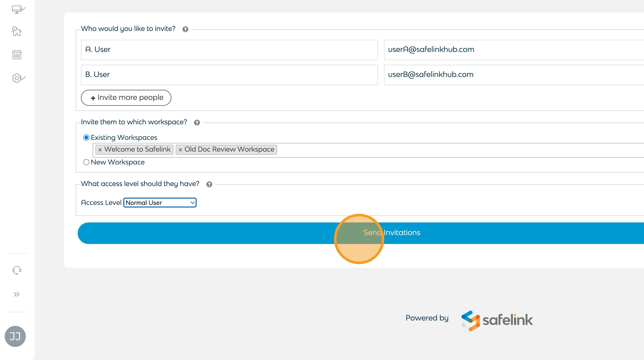Open the JJ user avatar menu
The height and width of the screenshot is (360, 644).
[x=15, y=336]
